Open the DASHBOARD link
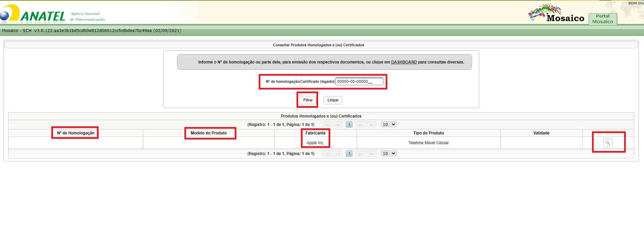Viewport: 644px width, 230px height. (x=404, y=62)
